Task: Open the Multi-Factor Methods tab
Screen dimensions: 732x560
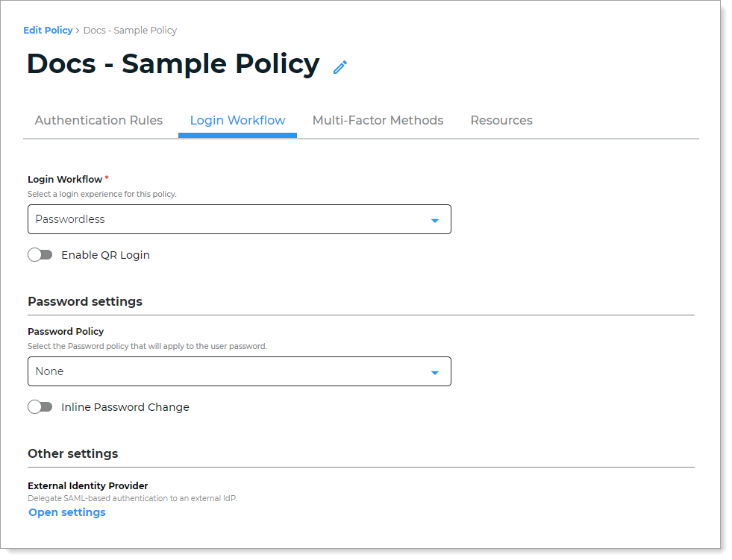Action: (378, 121)
